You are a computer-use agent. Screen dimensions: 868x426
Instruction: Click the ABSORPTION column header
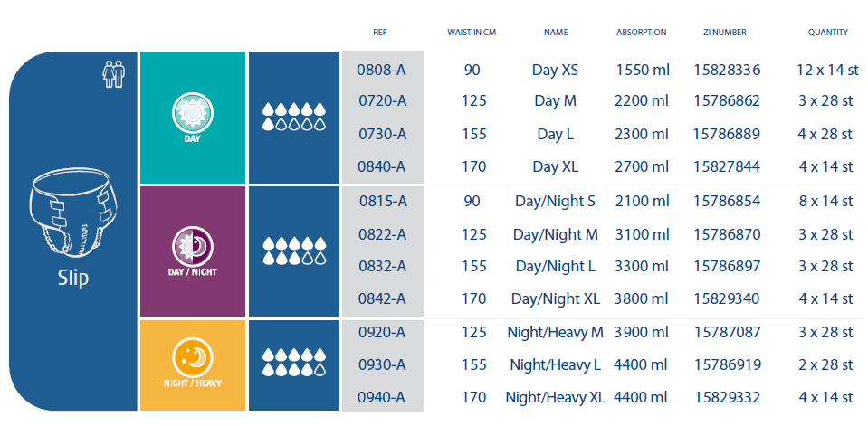point(642,32)
